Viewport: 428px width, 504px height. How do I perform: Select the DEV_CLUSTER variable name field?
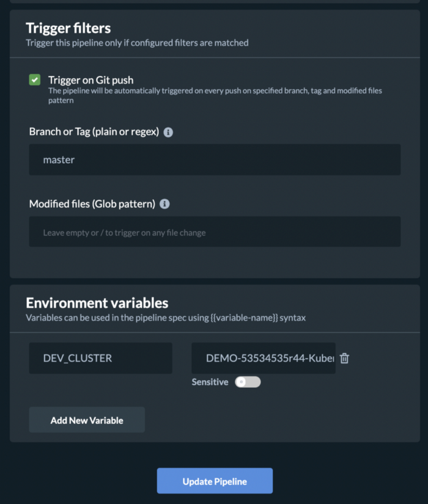(100, 358)
